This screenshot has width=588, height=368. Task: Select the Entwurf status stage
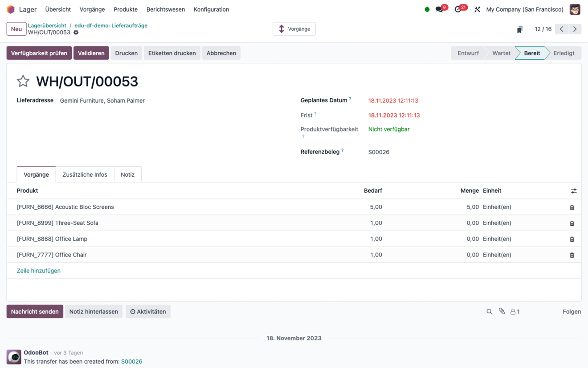(x=468, y=53)
